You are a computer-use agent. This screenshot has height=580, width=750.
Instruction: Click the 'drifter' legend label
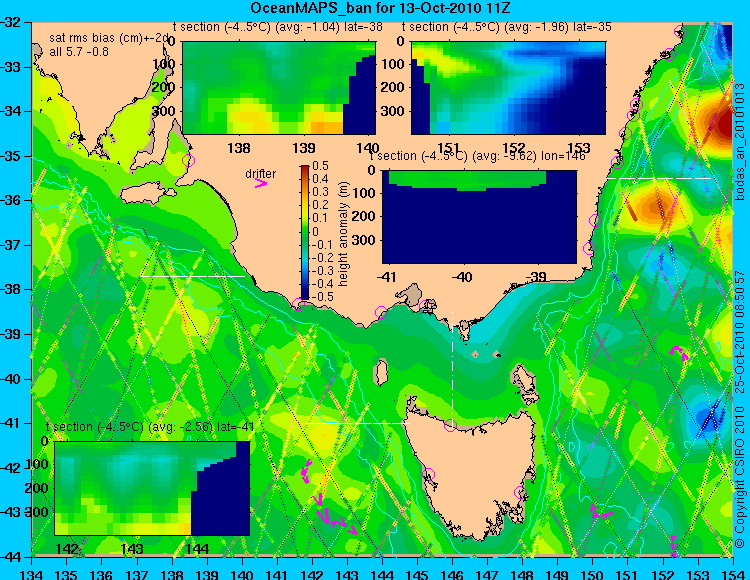pos(261,174)
